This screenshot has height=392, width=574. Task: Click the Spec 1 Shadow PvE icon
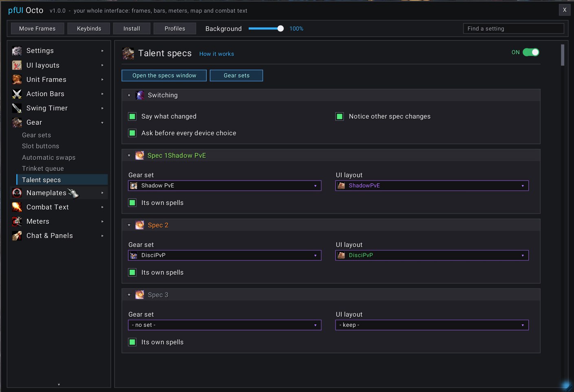(140, 155)
